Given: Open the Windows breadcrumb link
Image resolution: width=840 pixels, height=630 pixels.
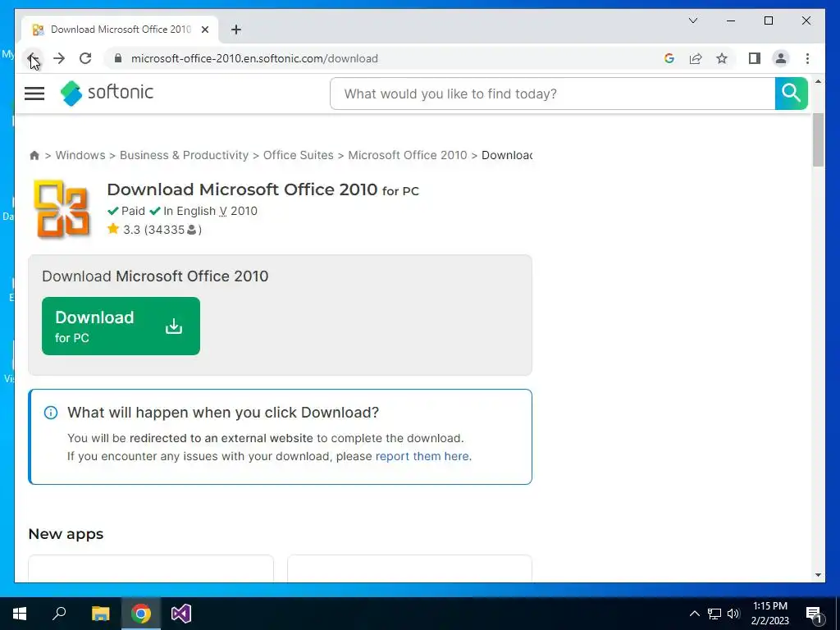Looking at the screenshot, I should (x=80, y=155).
